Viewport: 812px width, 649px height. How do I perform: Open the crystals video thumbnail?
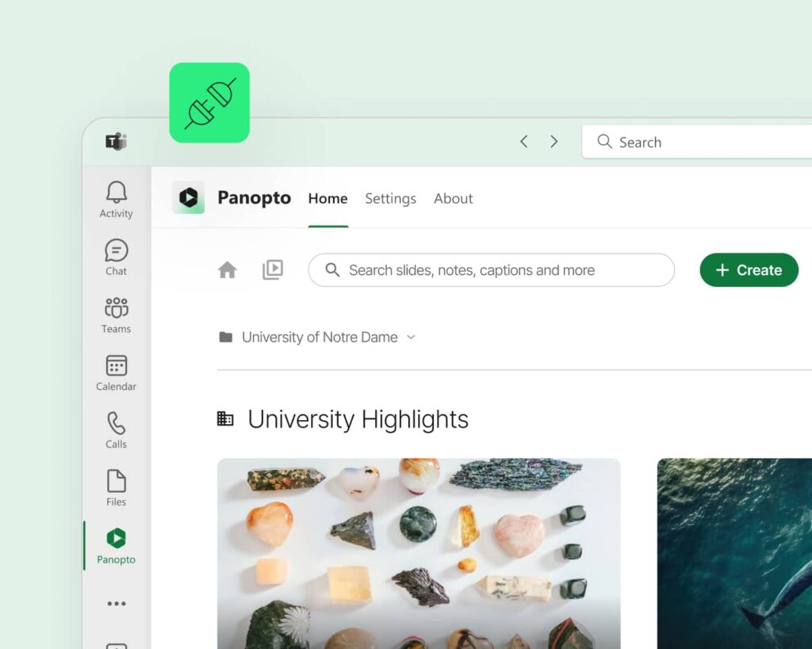(x=419, y=555)
